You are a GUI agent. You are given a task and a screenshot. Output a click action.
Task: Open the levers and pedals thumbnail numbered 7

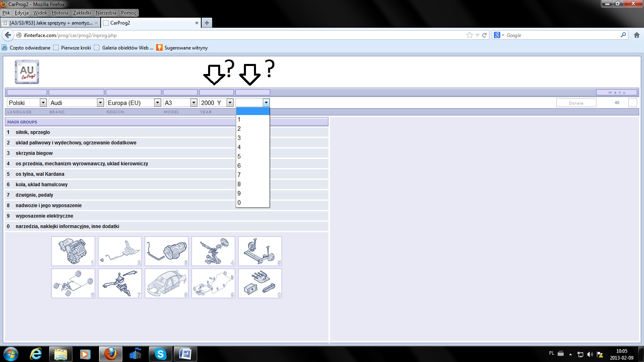[x=120, y=284]
